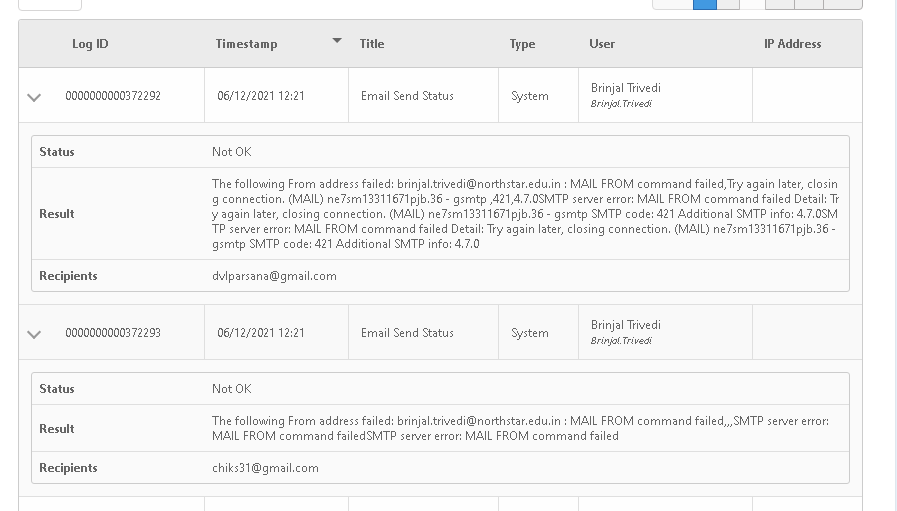The image size is (897, 511).
Task: Click Brinjal Trivedi user in second row
Action: pyautogui.click(x=625, y=325)
